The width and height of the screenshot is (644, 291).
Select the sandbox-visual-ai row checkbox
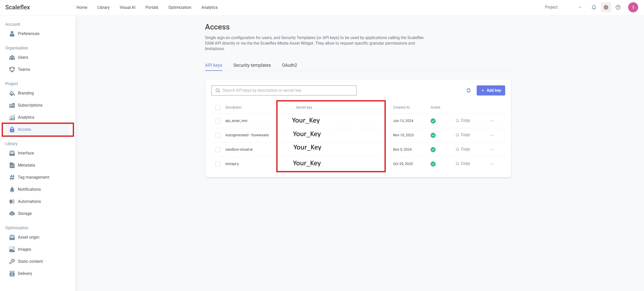(x=218, y=150)
